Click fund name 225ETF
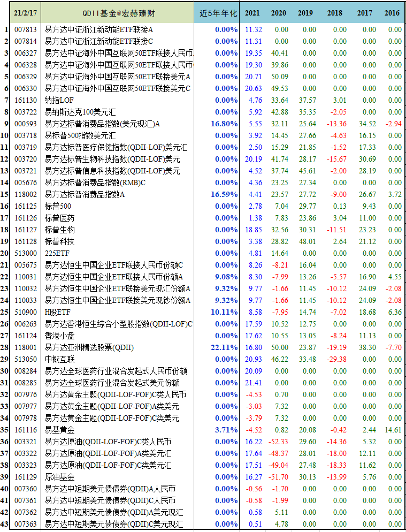 pos(57,254)
